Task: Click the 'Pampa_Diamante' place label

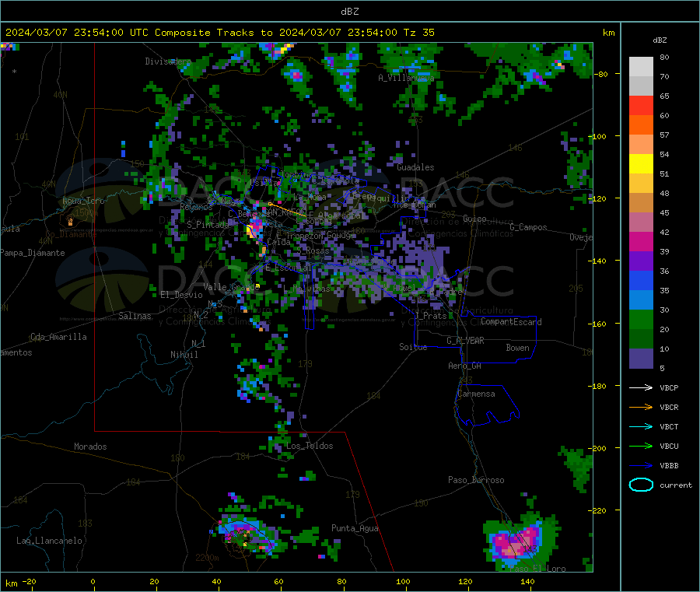Action: click(x=33, y=253)
